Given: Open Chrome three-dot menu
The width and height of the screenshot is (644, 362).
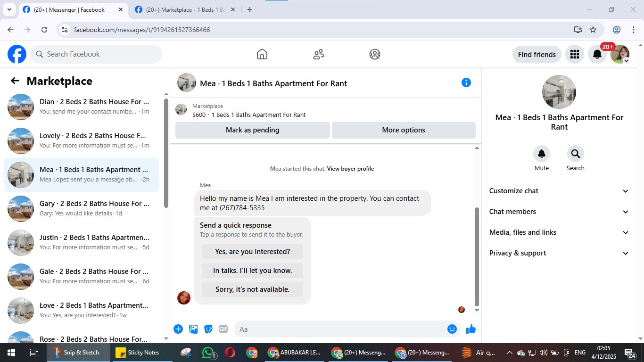Looking at the screenshot, I should tap(634, 30).
